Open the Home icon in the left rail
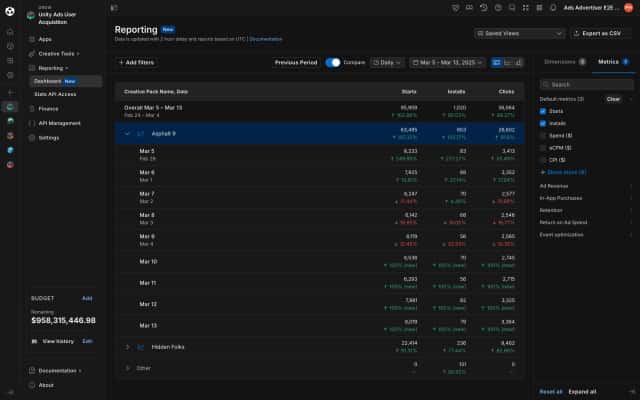The height and width of the screenshot is (400, 640). coord(10,32)
